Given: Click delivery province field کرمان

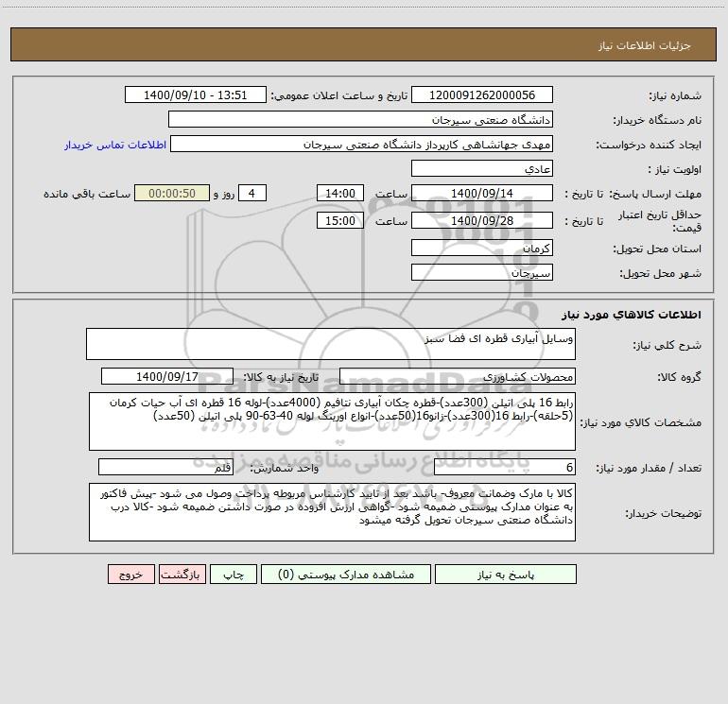Looking at the screenshot, I should [482, 248].
